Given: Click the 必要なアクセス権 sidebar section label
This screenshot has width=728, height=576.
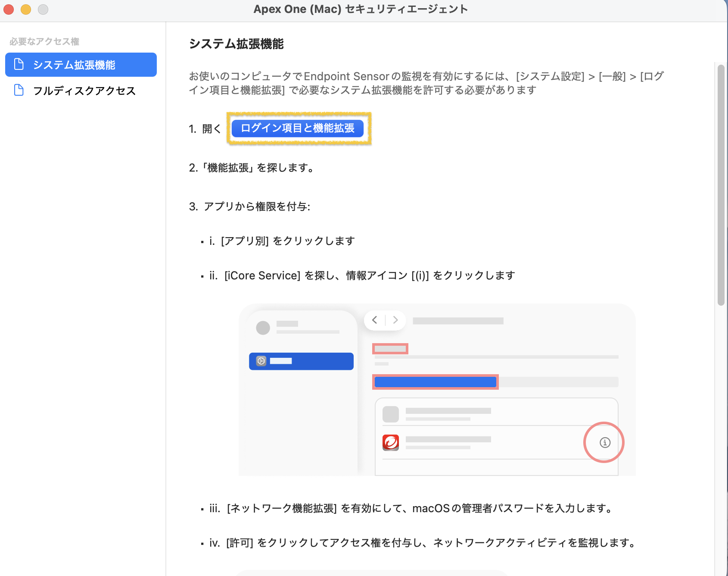Looking at the screenshot, I should tap(44, 41).
